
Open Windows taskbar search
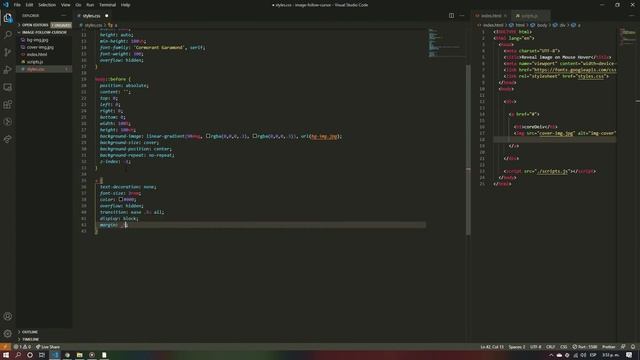[18, 355]
